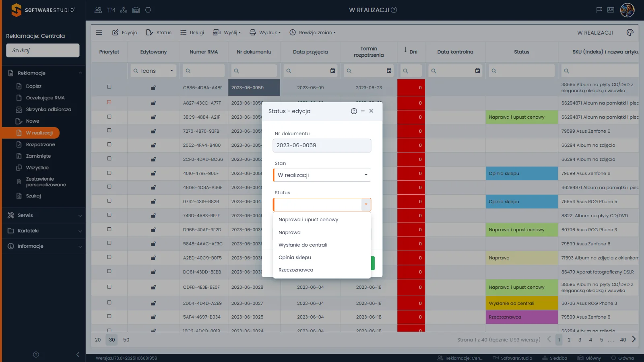
Task: Click the users icon in top bar
Action: tap(98, 10)
